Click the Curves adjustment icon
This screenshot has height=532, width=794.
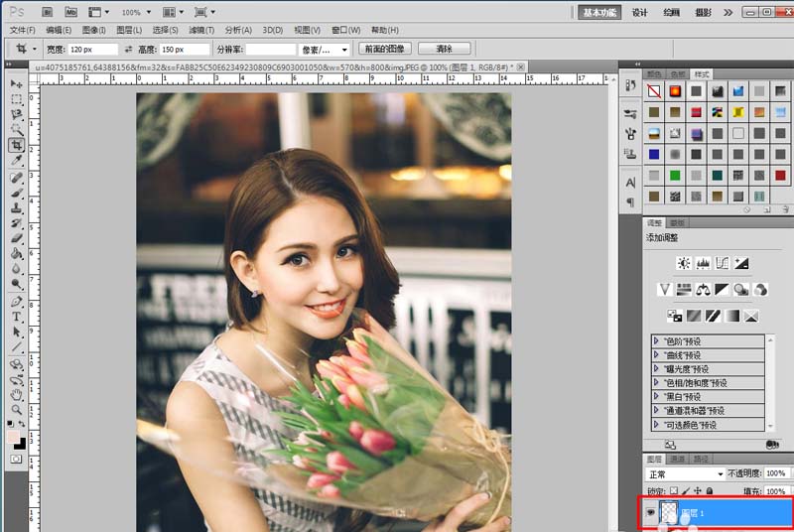722,263
